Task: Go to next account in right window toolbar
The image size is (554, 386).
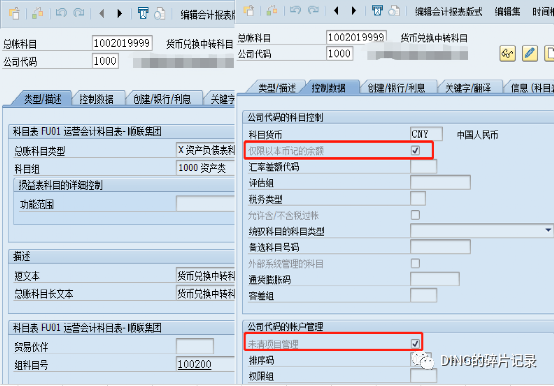Action: point(354,11)
